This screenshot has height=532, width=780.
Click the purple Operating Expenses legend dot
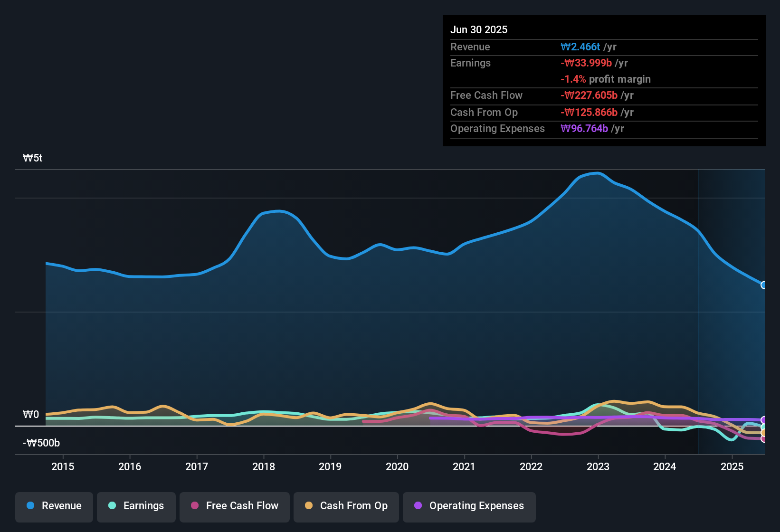(418, 506)
